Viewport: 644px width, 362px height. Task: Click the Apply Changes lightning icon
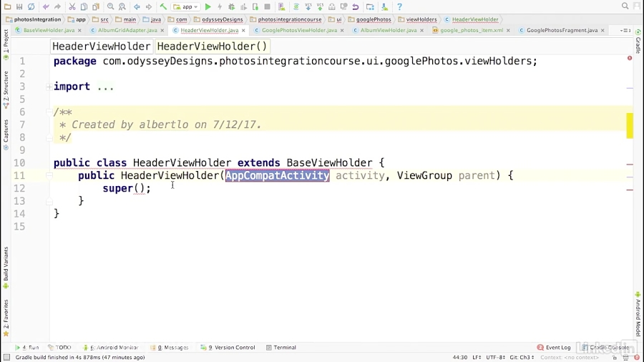coord(220,6)
